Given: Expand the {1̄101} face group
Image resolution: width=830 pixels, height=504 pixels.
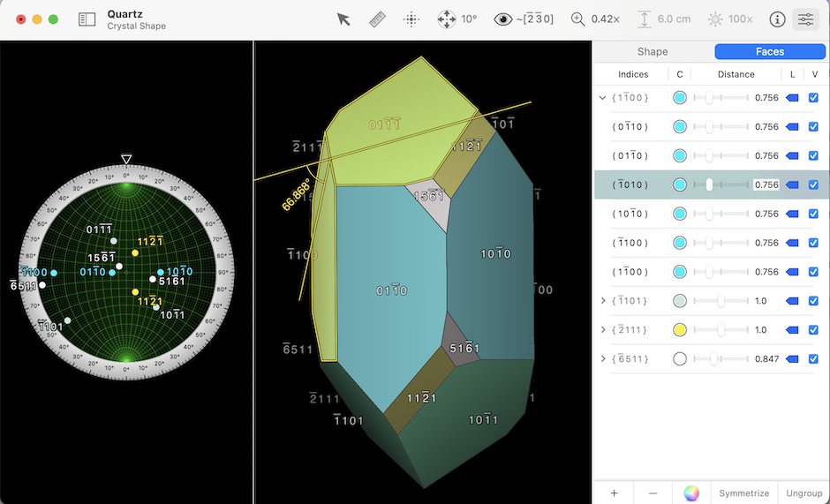Looking at the screenshot, I should tap(603, 301).
